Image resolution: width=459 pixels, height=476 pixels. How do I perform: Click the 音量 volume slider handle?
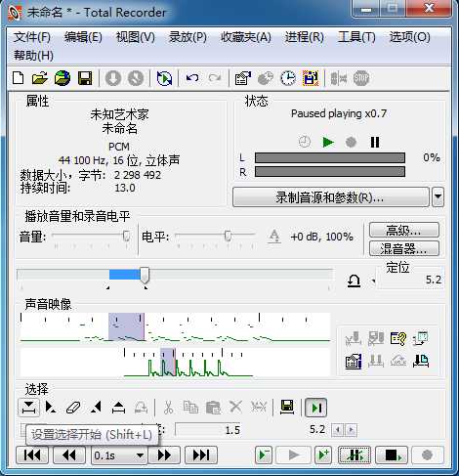(x=126, y=236)
